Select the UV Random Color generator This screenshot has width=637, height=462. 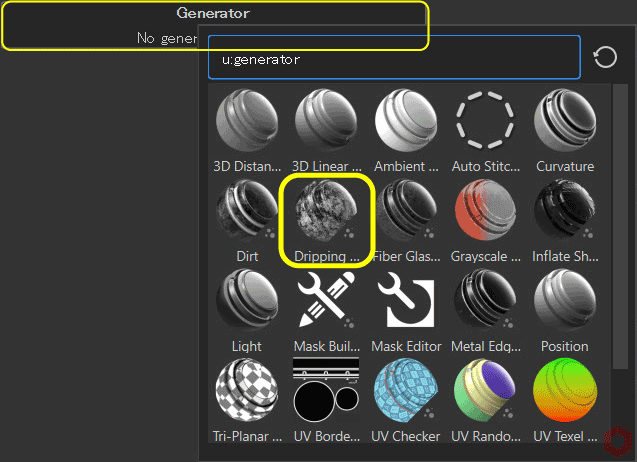[485, 400]
